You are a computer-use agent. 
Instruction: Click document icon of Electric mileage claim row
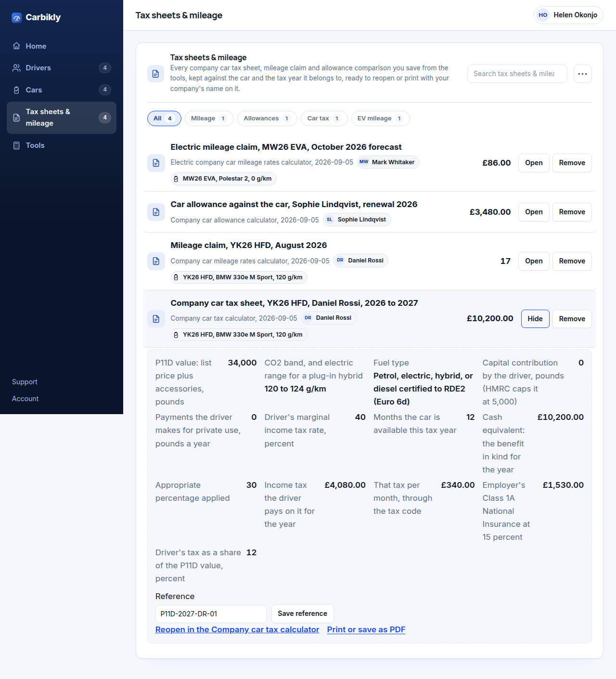(156, 163)
